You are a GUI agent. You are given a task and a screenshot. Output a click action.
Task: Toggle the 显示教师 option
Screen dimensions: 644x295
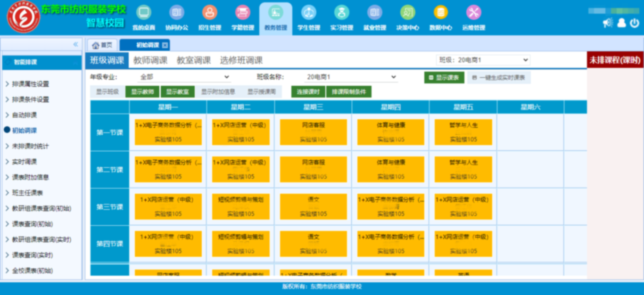[142, 92]
